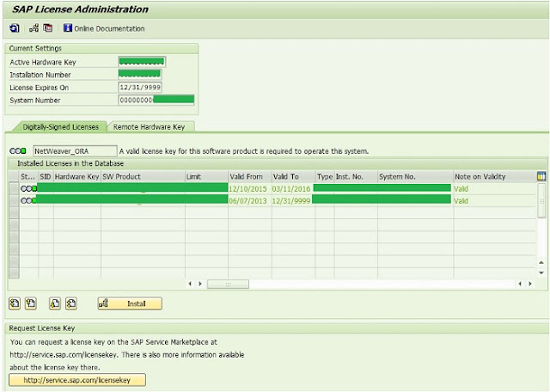Open Online Documentation
550x392 pixels.
coord(104,28)
